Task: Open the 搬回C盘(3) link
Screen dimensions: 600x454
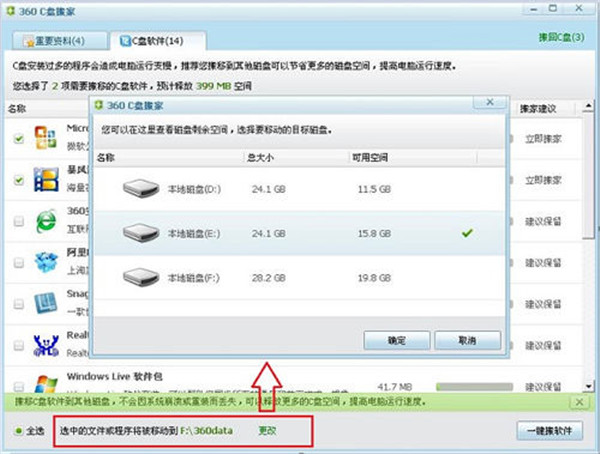Action: tap(567, 36)
